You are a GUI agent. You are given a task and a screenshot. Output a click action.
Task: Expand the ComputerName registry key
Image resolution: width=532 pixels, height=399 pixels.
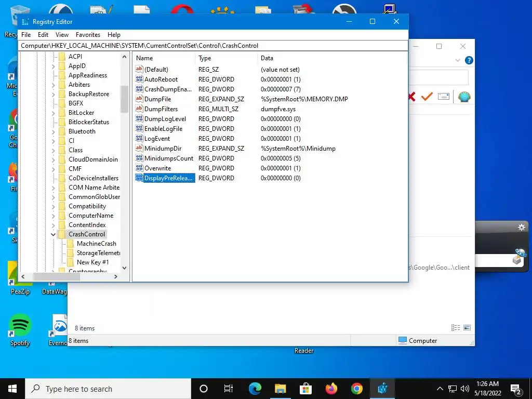pos(54,216)
